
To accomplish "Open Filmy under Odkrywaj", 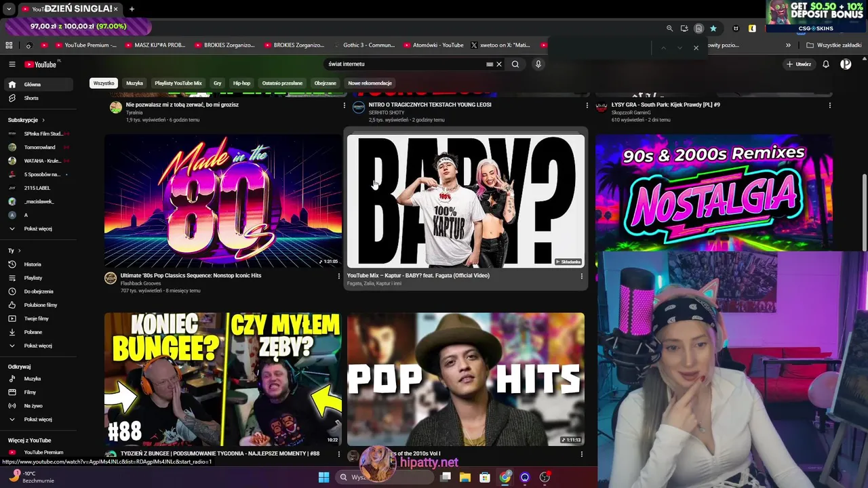I will (39, 392).
